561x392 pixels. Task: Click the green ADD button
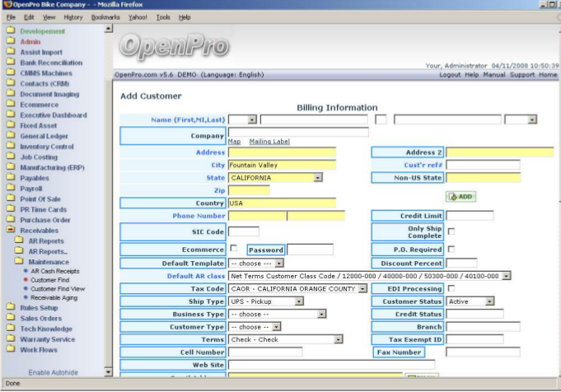[x=460, y=197]
